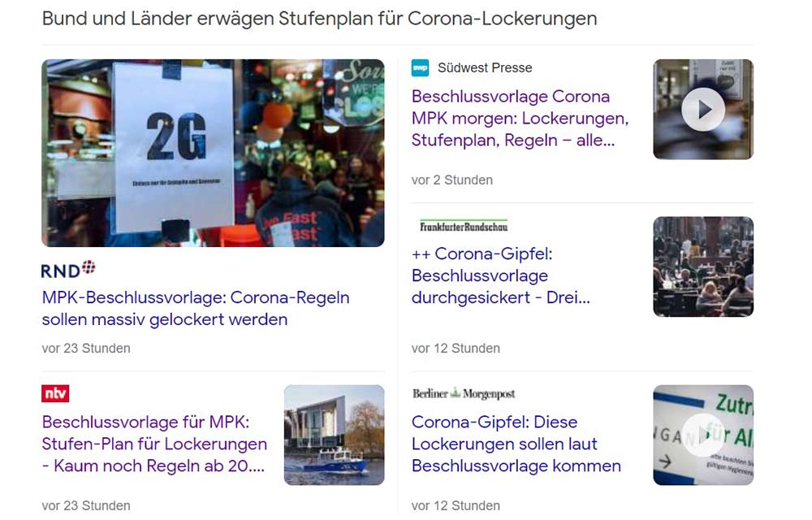Play the Südwest Presse video thumbnail

click(702, 110)
